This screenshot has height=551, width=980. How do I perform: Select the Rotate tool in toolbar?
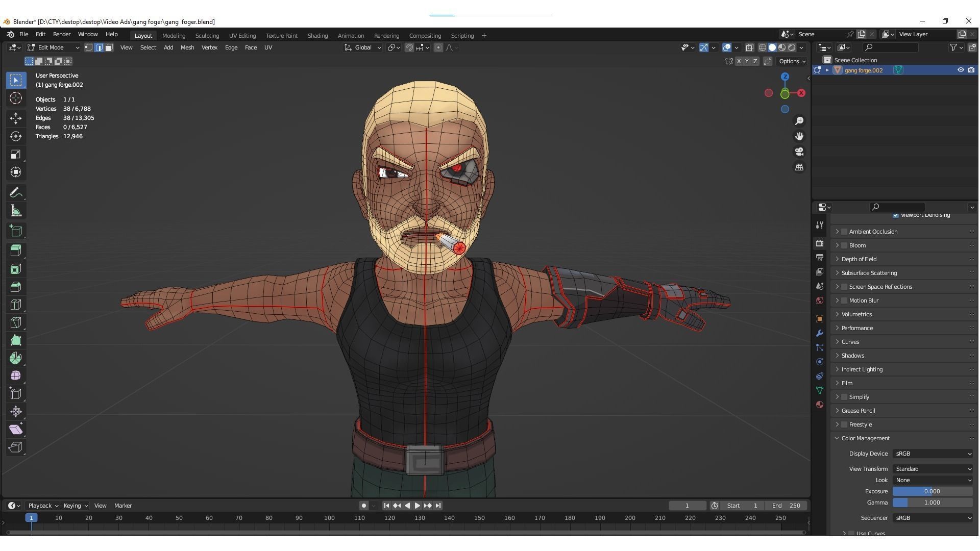click(16, 136)
